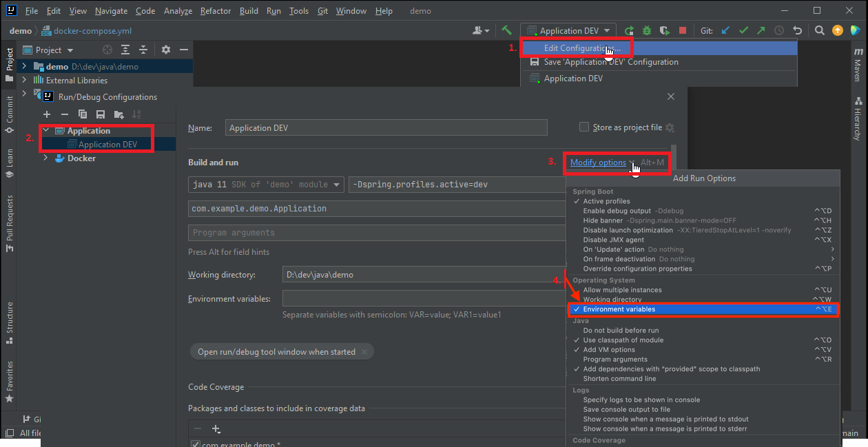Toggle the com.example.demo.* coverage checkbox
This screenshot has height=447, width=868.
point(196,444)
